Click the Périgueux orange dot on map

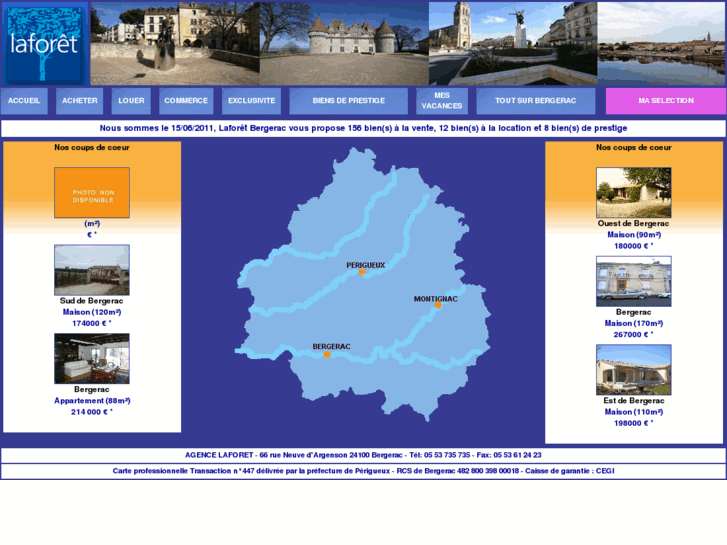(x=362, y=272)
